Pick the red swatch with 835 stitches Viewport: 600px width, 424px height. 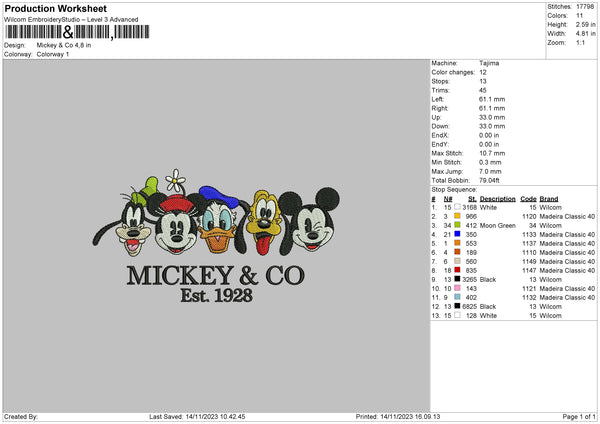pos(457,270)
